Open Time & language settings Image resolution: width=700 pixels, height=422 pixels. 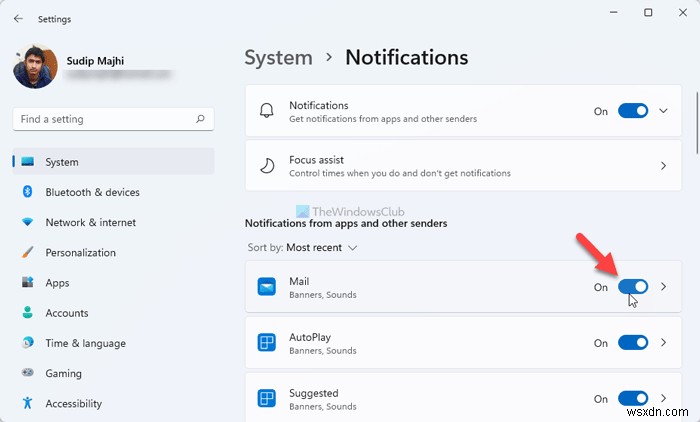114,343
